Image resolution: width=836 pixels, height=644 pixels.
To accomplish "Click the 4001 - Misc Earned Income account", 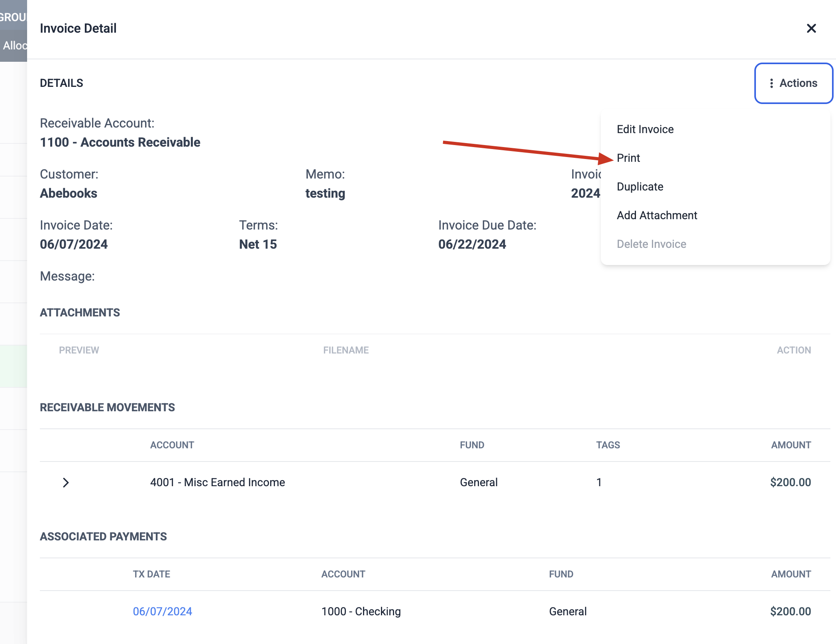I will [x=217, y=482].
